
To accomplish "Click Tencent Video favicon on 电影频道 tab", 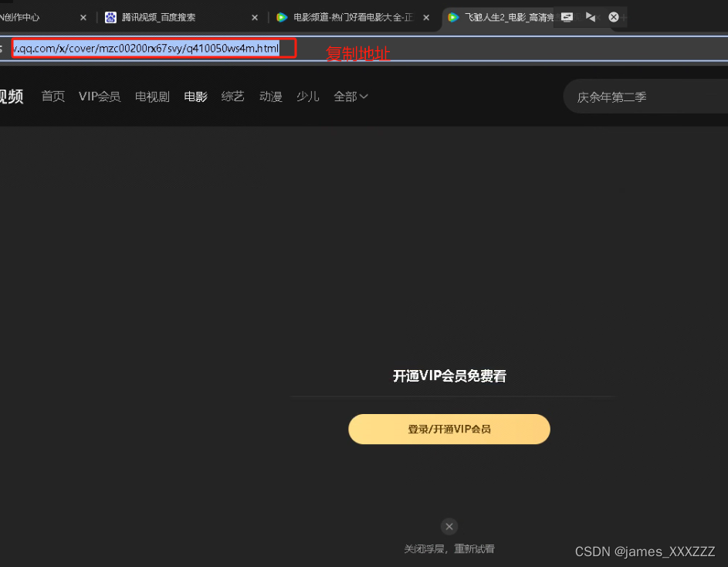I will (x=282, y=18).
